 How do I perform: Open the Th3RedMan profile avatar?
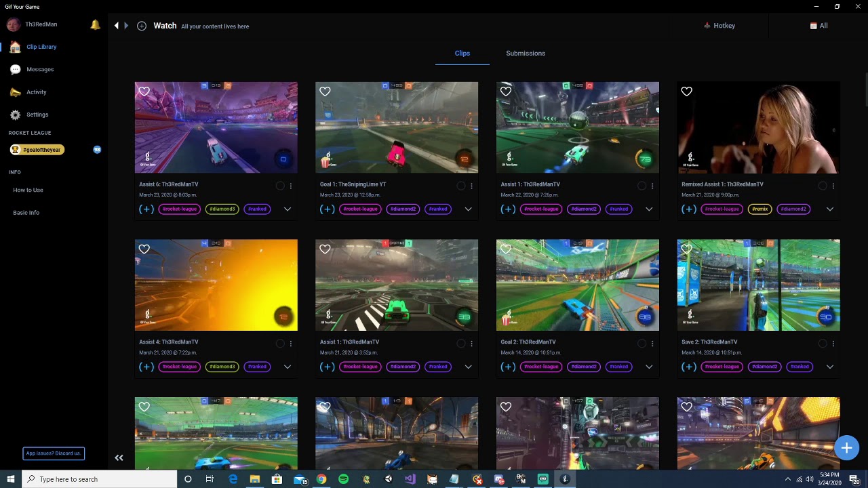point(14,24)
